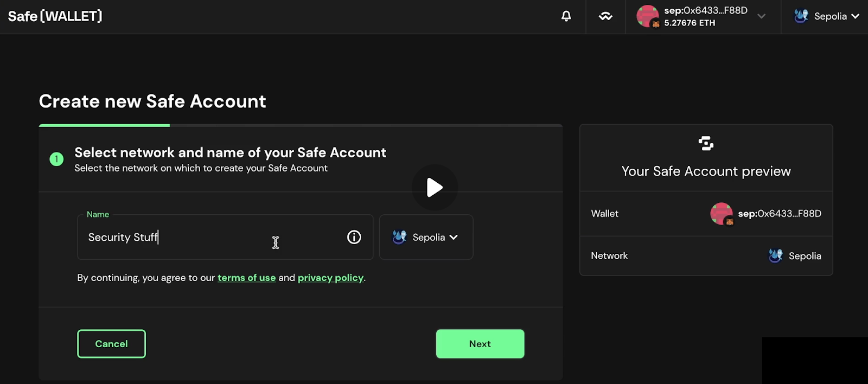Click the Safe{WALLET} logo
Viewport: 868px width, 384px height.
tap(55, 16)
